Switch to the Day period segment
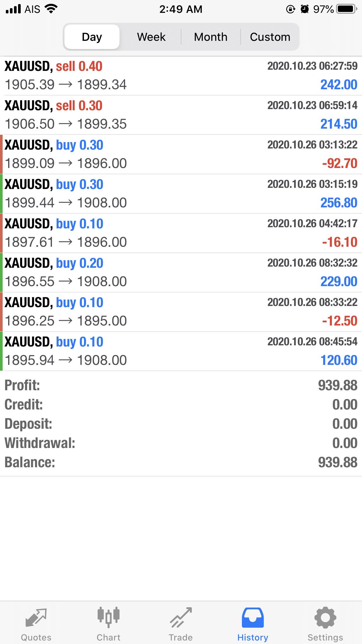Image resolution: width=362 pixels, height=644 pixels. pos(92,37)
